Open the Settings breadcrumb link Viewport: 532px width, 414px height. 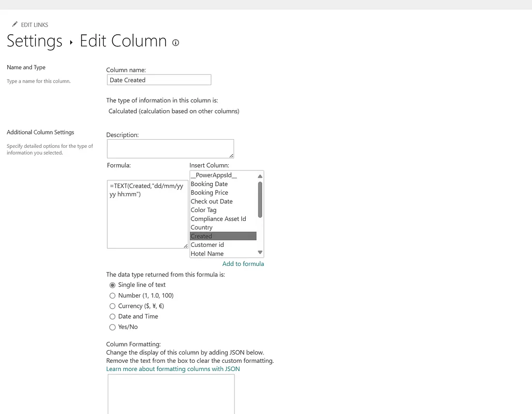(x=34, y=42)
